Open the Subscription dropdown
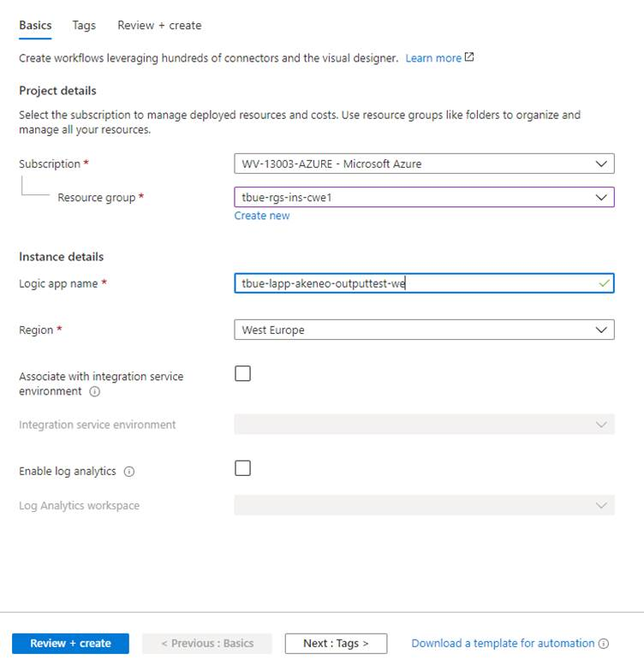Screen dimensions: 644x666 point(424,164)
